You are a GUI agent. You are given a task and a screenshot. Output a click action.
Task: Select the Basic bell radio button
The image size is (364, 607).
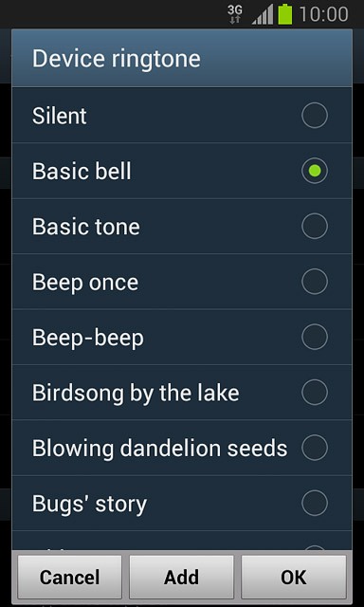(x=315, y=171)
